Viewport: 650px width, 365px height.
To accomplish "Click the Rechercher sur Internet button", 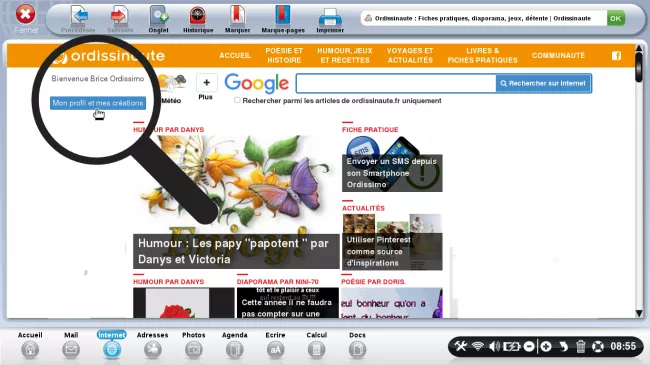I will pyautogui.click(x=543, y=83).
